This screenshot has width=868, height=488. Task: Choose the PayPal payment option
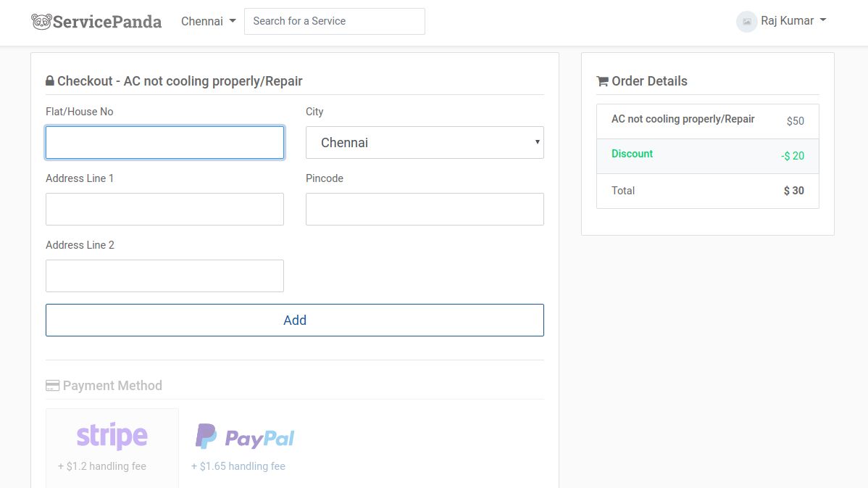tap(245, 437)
